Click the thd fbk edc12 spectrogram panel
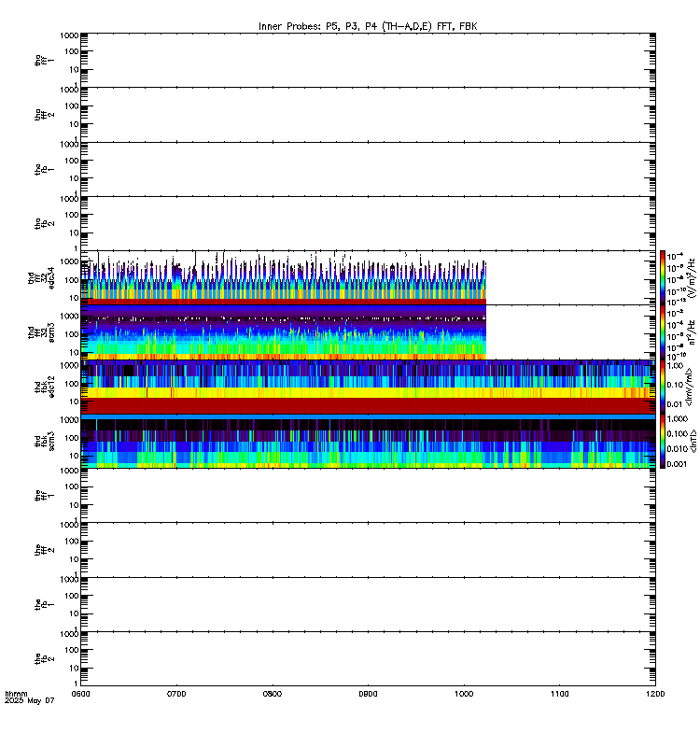700x747 pixels. [368, 387]
